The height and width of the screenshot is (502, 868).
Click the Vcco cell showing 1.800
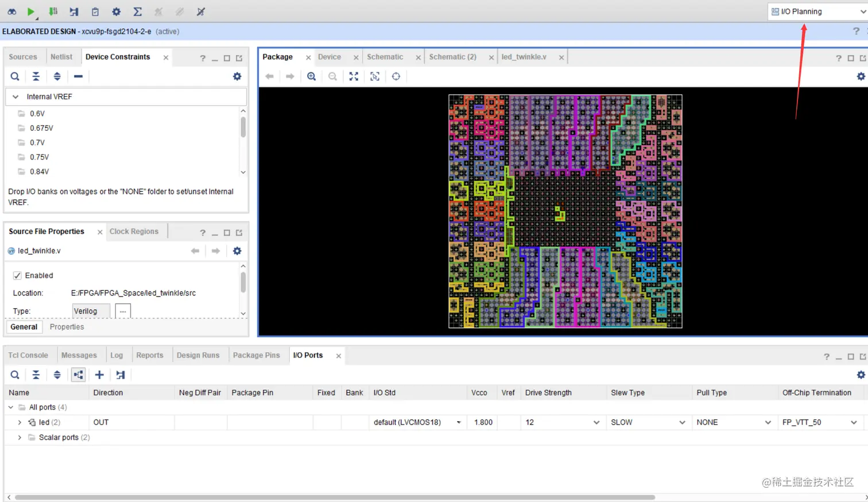tap(482, 422)
